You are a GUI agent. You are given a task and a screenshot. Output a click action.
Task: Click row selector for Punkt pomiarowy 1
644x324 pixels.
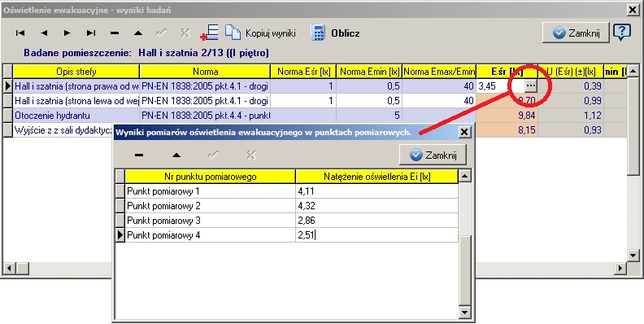[120, 191]
